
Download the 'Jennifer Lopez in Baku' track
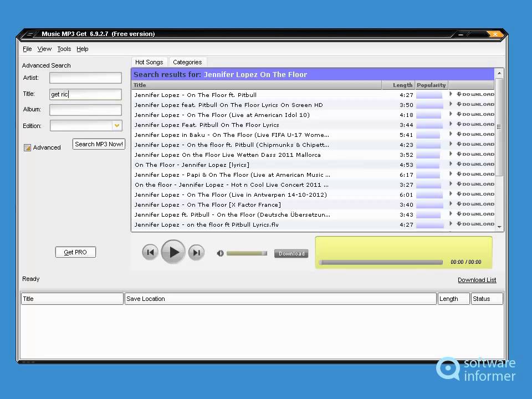(475, 134)
